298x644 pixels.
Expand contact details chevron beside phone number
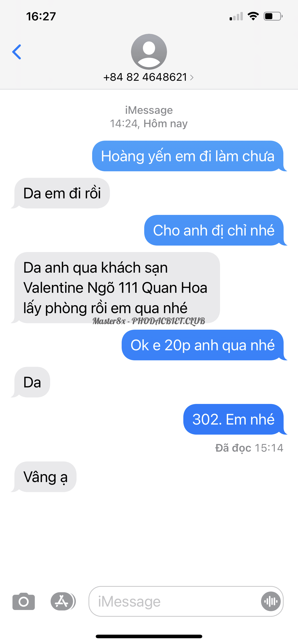[x=191, y=77]
